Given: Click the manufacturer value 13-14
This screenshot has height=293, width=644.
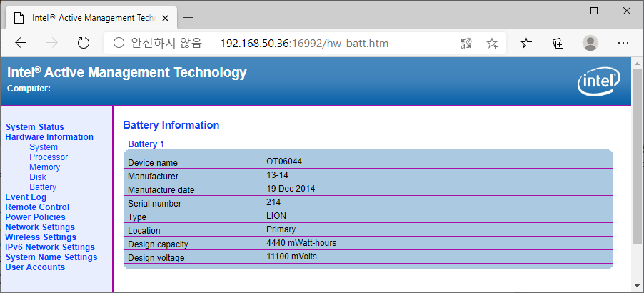Looking at the screenshot, I should pos(277,175).
